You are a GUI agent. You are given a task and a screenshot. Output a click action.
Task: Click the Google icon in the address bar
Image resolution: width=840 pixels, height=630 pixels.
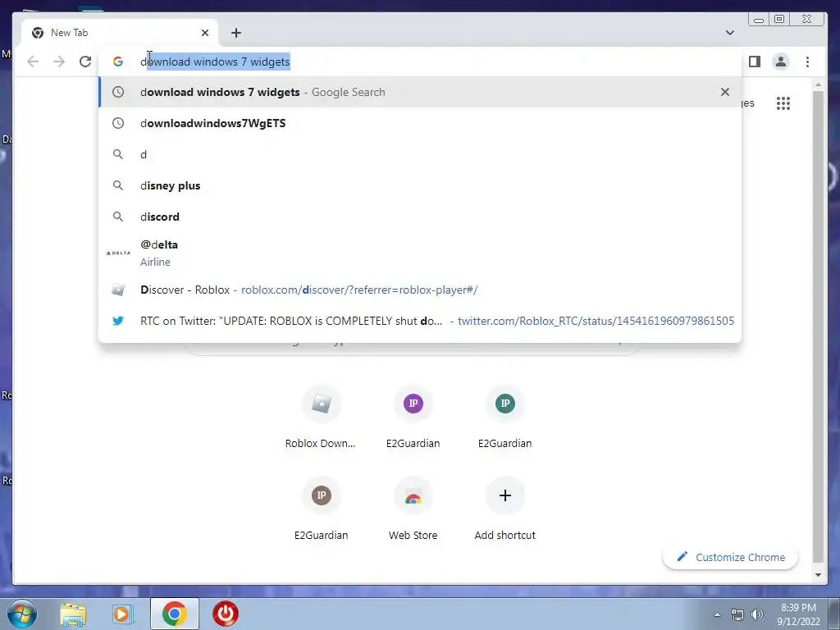(118, 62)
